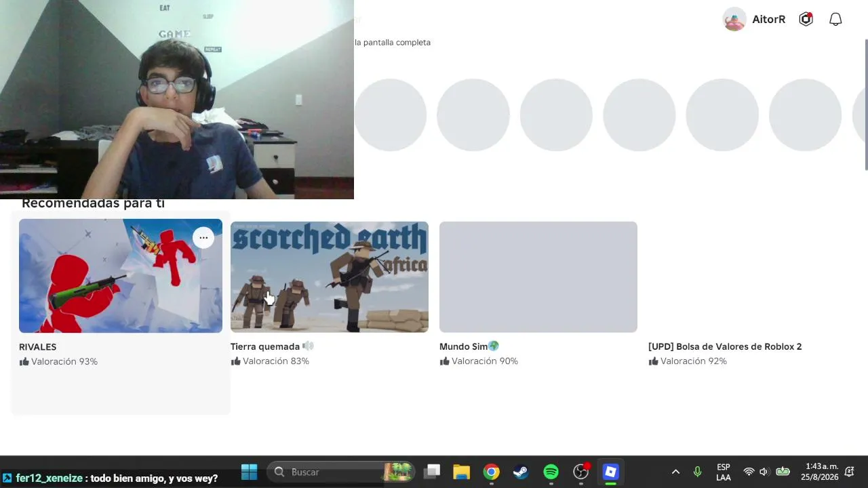
Task: Open the ESP LAA language switcher
Action: pos(724,472)
